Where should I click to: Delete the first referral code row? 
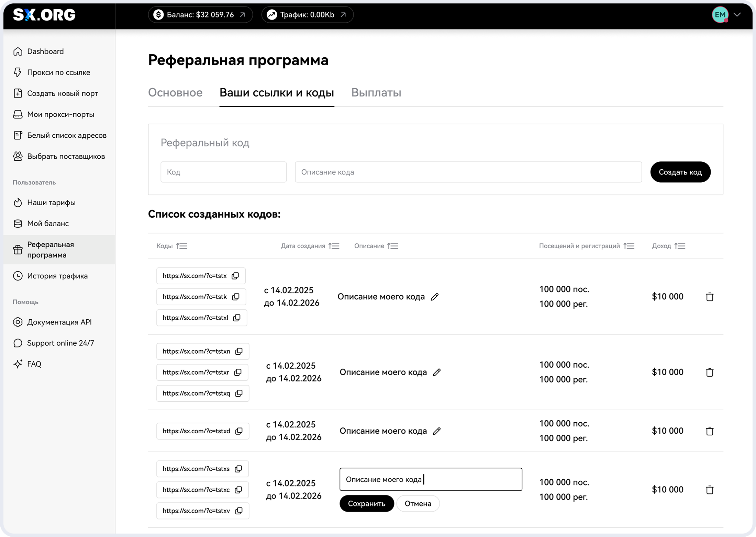pyautogui.click(x=710, y=297)
